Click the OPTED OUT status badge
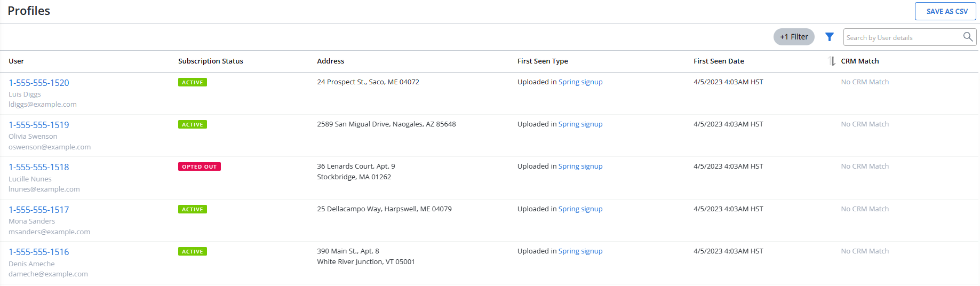The height and width of the screenshot is (286, 980). coord(200,166)
